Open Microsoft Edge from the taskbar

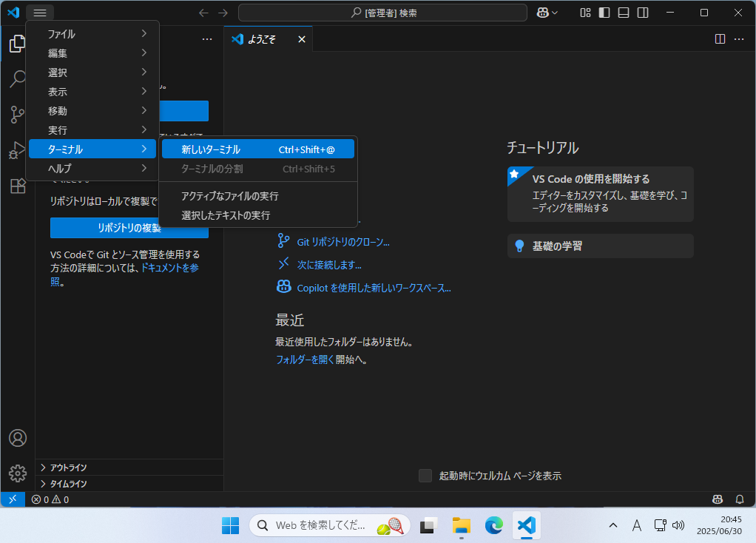click(494, 525)
